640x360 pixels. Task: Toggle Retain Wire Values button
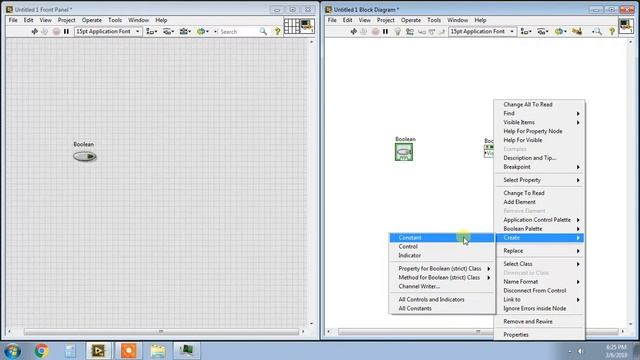pos(410,31)
